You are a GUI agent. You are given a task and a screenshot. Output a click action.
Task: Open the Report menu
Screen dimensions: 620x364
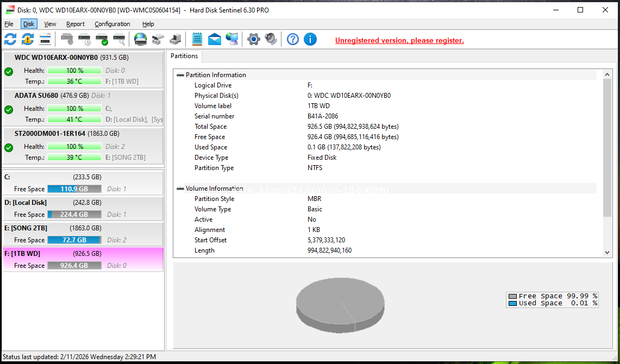pyautogui.click(x=76, y=24)
